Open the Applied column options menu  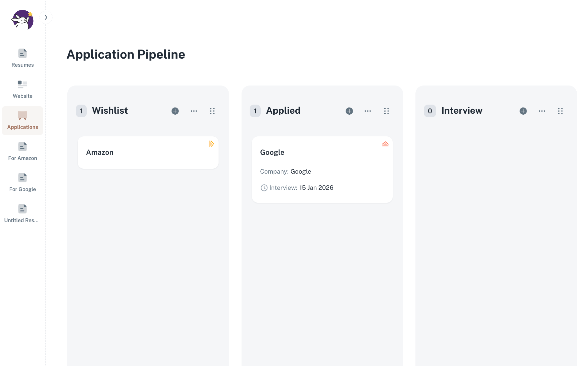click(368, 111)
